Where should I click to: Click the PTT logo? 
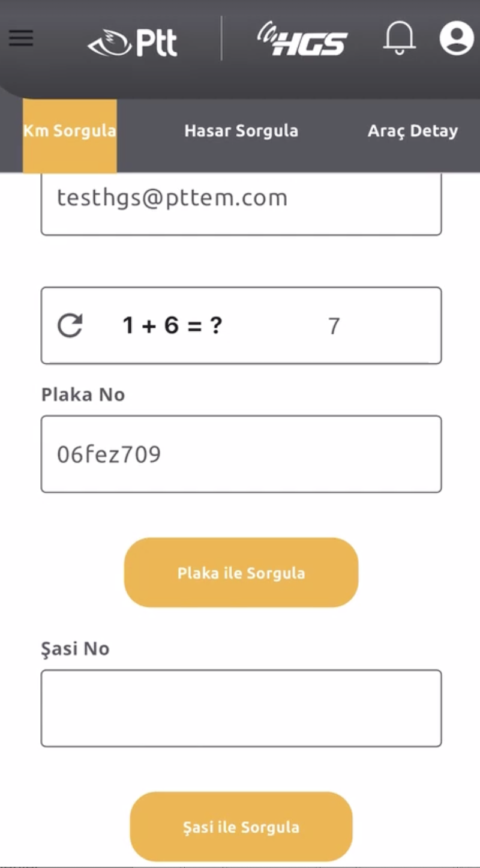(x=133, y=43)
